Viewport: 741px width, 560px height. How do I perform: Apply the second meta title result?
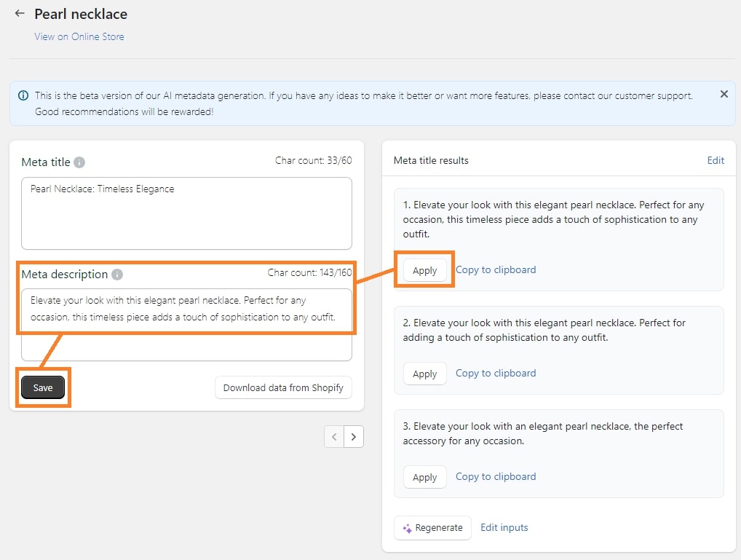tap(424, 373)
